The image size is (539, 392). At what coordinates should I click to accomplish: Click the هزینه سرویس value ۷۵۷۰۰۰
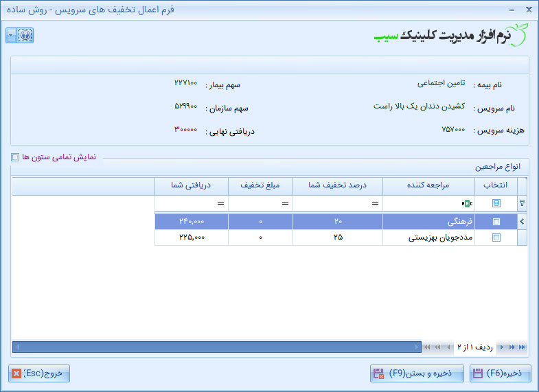453,130
